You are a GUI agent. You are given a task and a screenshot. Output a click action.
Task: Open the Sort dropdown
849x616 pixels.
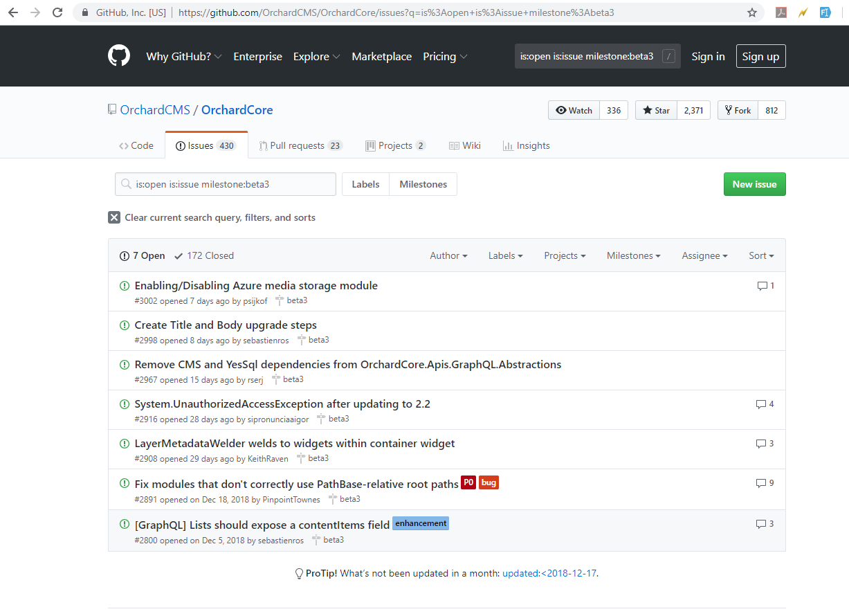pos(761,255)
